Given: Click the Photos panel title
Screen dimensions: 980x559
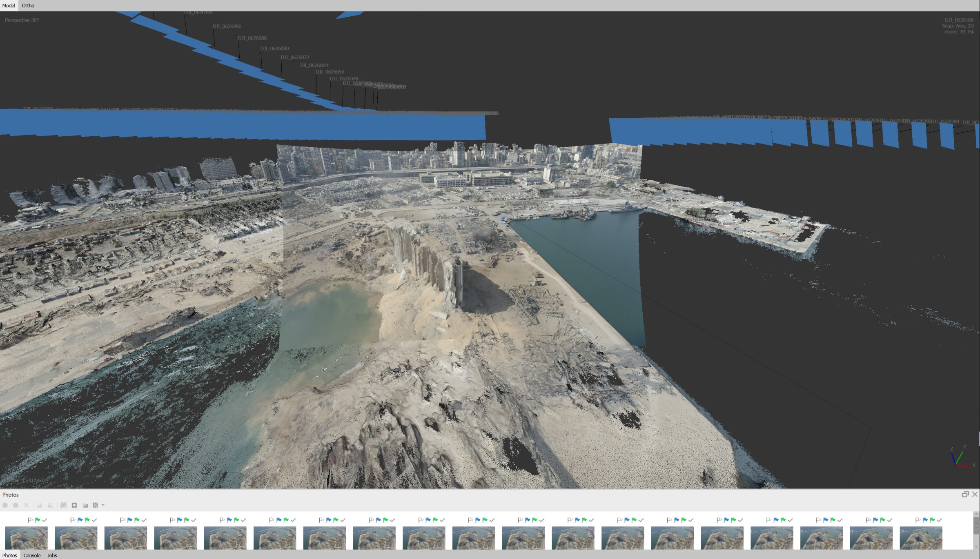Looking at the screenshot, I should point(10,495).
